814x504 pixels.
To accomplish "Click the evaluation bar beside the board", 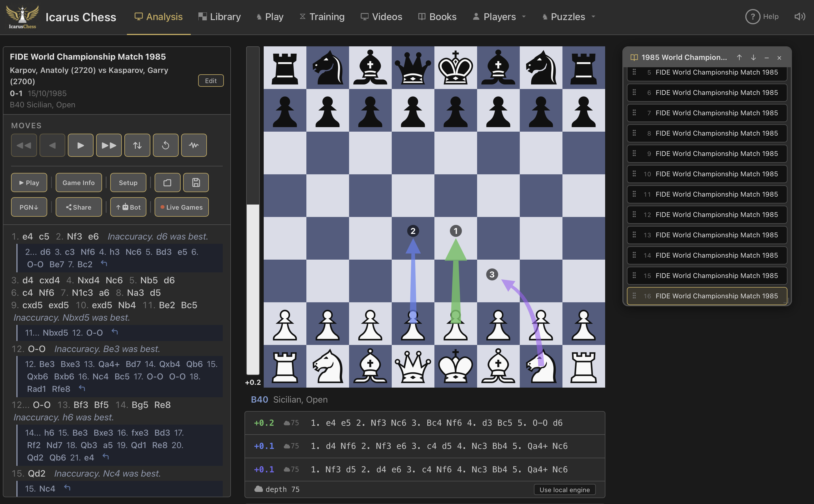I will point(253,211).
